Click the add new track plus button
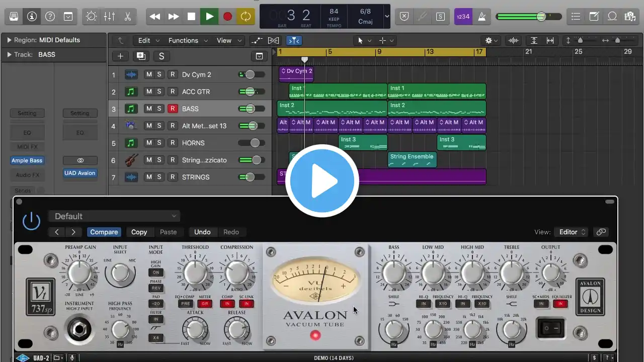 pyautogui.click(x=120, y=56)
